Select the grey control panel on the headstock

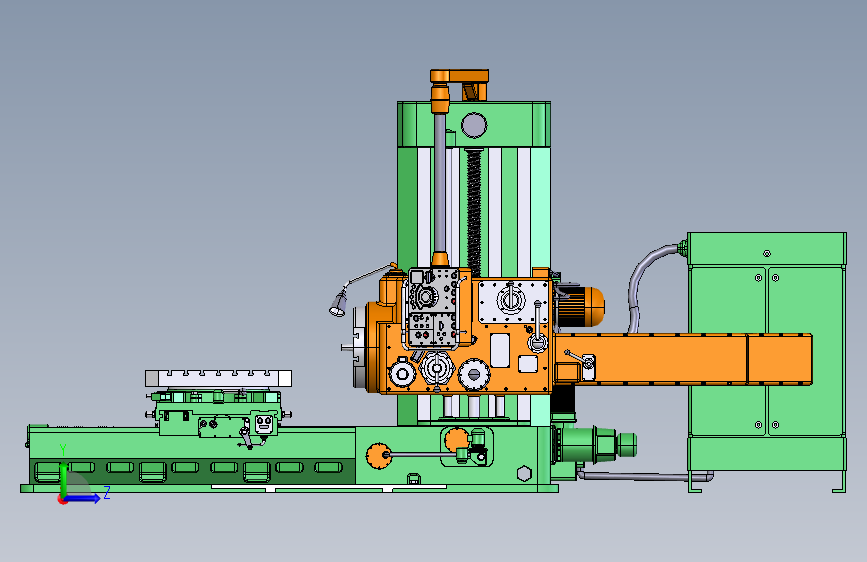tap(433, 308)
